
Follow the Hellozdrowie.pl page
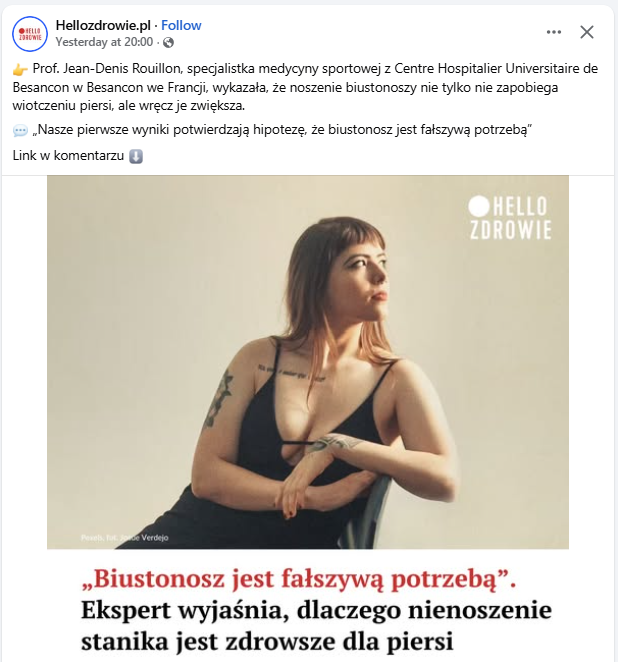click(x=181, y=25)
